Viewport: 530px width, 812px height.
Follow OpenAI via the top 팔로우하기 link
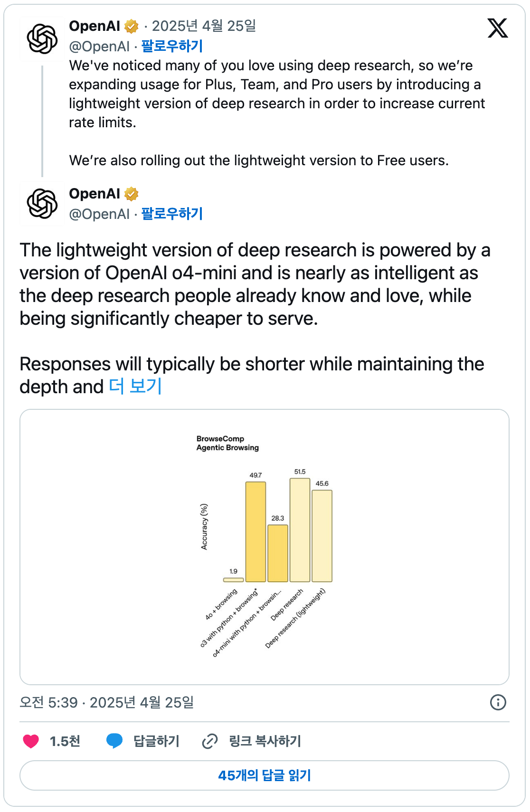(x=172, y=46)
